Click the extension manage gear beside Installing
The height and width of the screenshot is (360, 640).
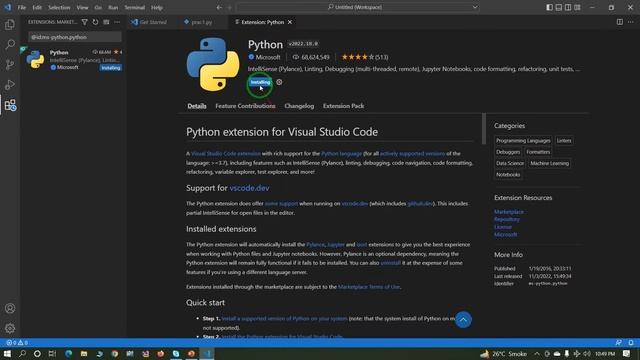coord(279,82)
